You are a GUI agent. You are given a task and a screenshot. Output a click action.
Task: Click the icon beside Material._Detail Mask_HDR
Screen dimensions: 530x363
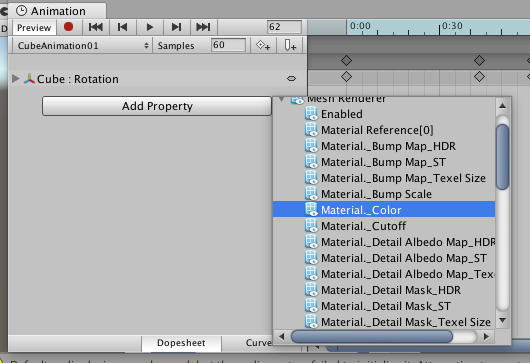(311, 290)
